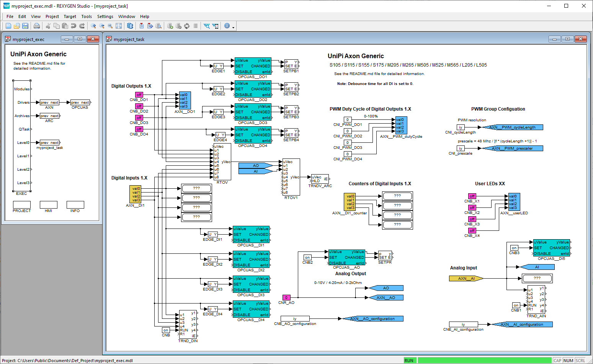The width and height of the screenshot is (593, 364).
Task: Restore the myproject_exec child window
Action: pyautogui.click(x=80, y=39)
